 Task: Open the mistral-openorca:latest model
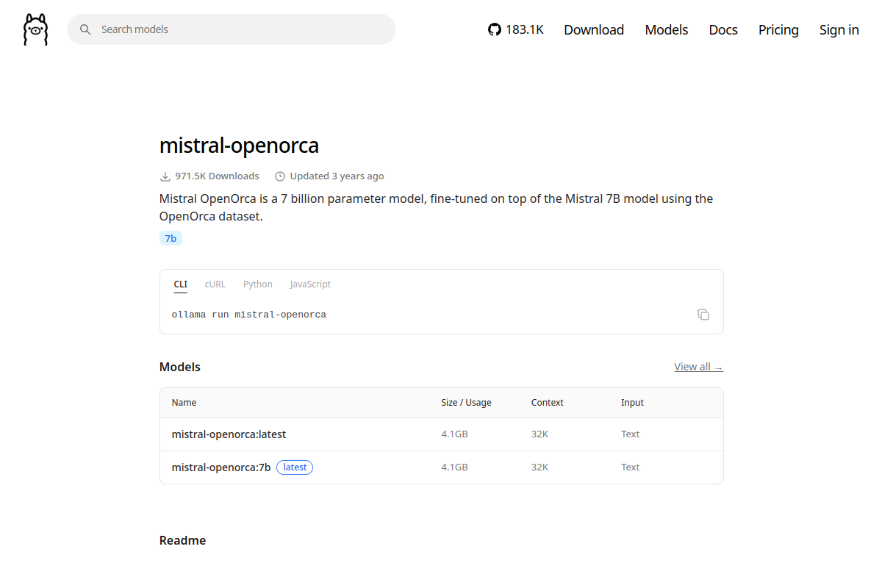coord(229,434)
